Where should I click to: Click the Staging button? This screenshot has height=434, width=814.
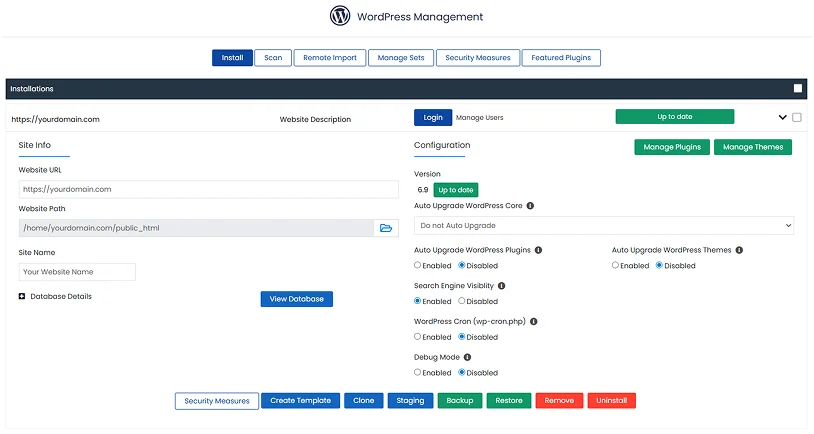(410, 400)
